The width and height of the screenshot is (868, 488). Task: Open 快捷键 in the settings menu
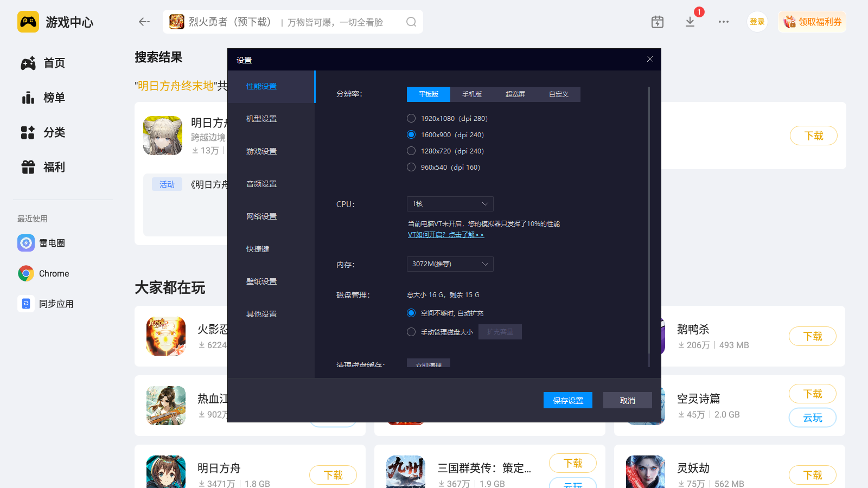point(271,249)
